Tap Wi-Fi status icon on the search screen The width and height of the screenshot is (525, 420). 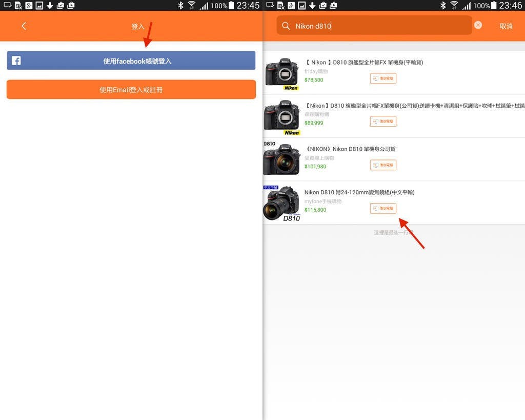(454, 5)
